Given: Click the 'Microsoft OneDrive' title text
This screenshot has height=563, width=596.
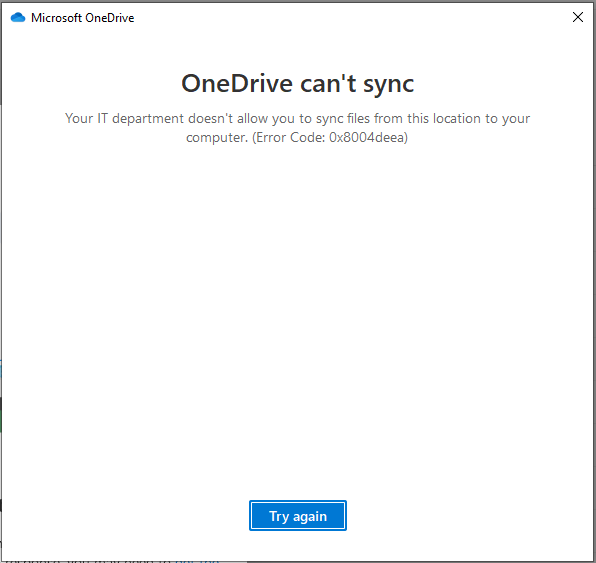Looking at the screenshot, I should pyautogui.click(x=82, y=18).
